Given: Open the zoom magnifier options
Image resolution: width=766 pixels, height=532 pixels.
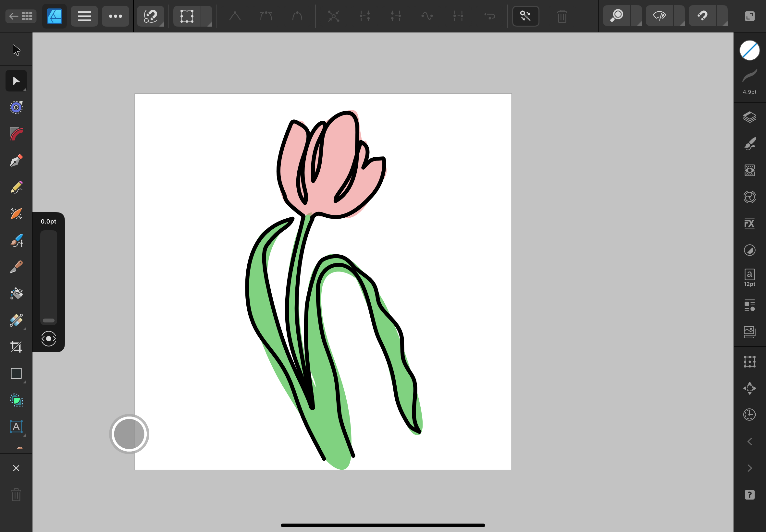Looking at the screenshot, I should click(x=617, y=16).
